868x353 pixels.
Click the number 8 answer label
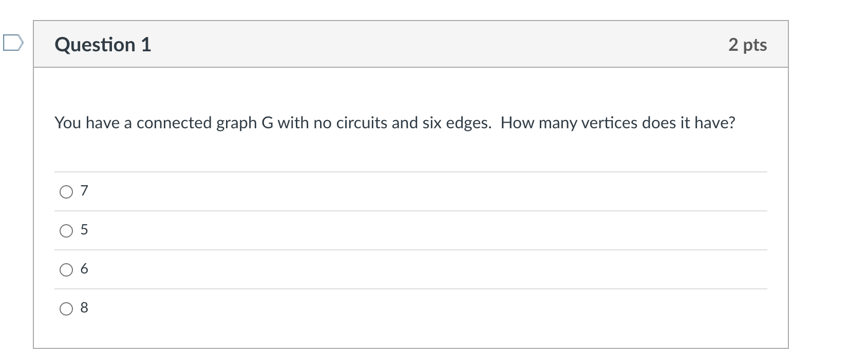click(84, 308)
